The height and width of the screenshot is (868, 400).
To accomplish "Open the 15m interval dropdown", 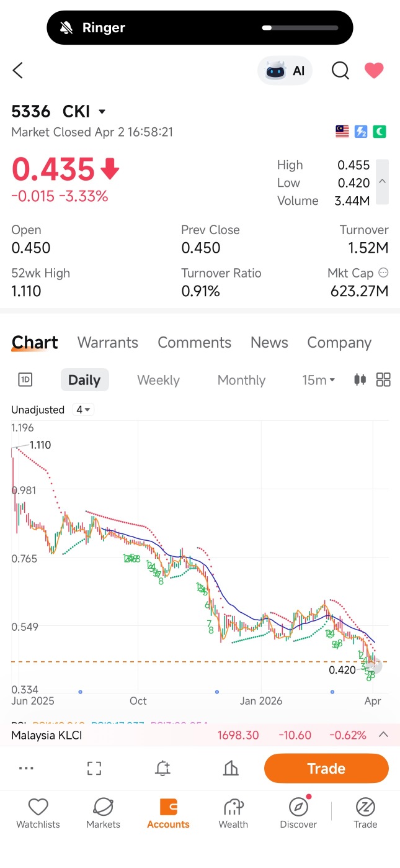I will pos(319,380).
